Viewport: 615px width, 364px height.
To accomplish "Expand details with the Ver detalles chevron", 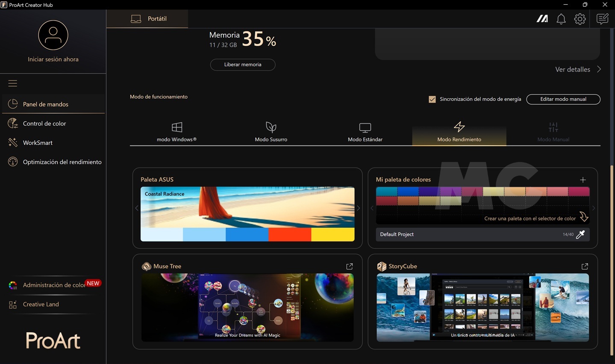I will (x=599, y=69).
